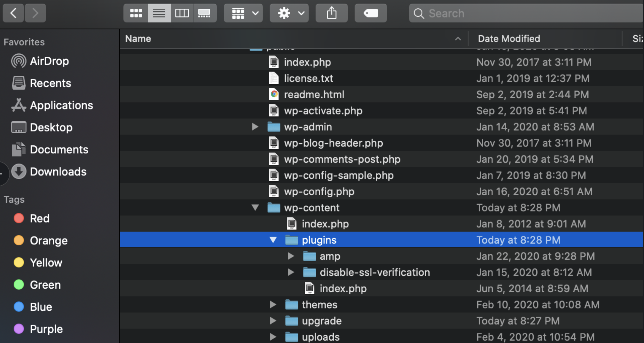Select the Green tag

coord(45,285)
